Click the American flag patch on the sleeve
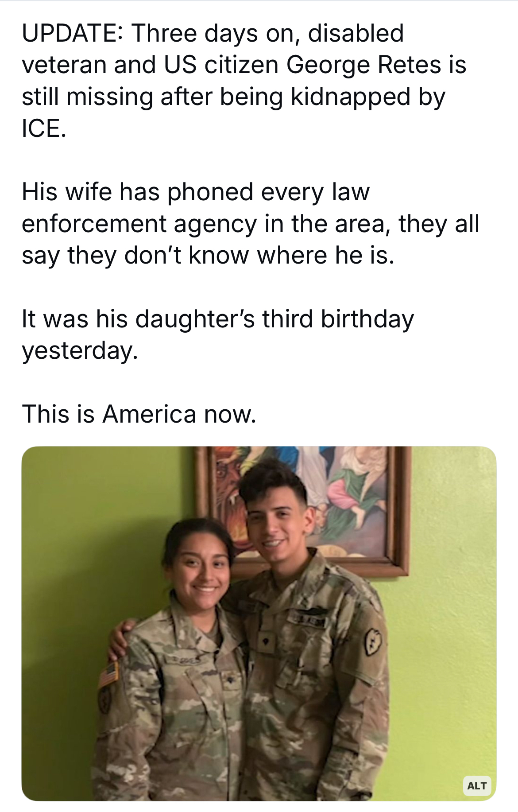 [109, 674]
